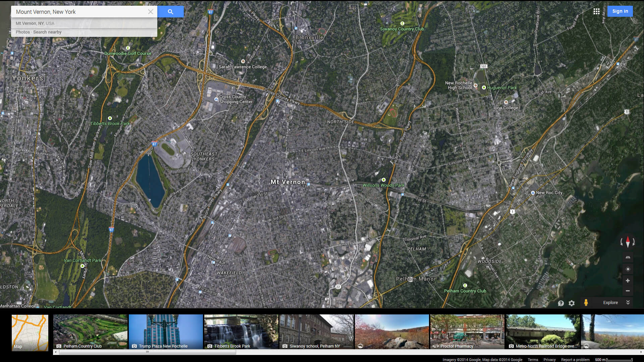Show my location with target icon
Viewport: 644px width, 362px height.
628,269
